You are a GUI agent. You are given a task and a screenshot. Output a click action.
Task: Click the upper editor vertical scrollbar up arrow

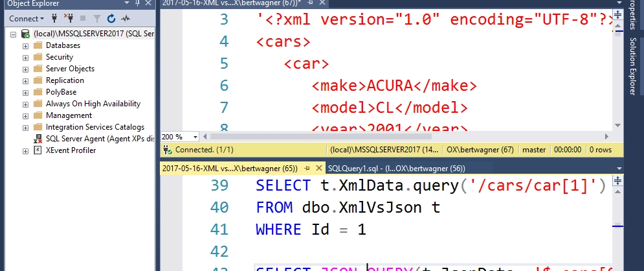[618, 27]
